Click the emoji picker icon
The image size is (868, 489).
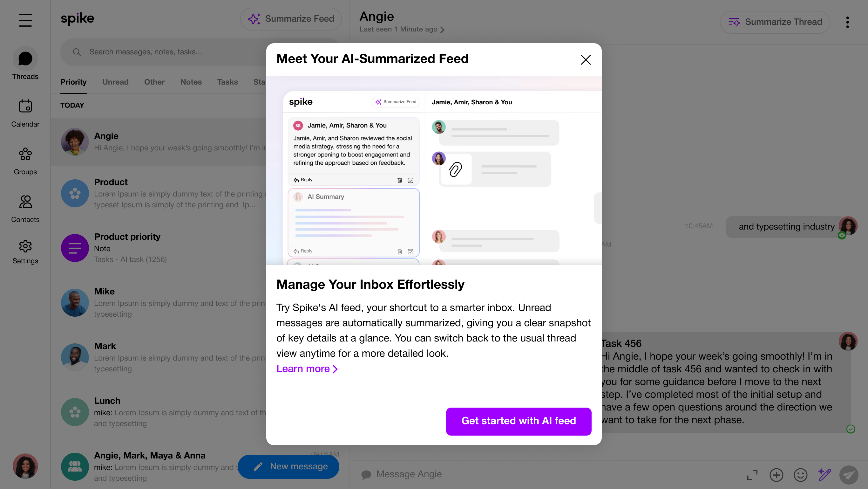(800, 475)
